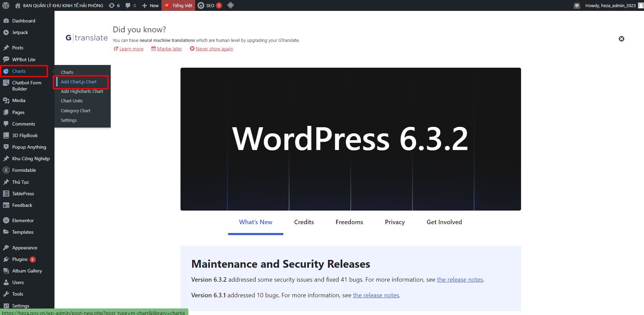Viewport: 644px width, 315px height.
Task: Open Elementor in the sidebar
Action: 23,220
